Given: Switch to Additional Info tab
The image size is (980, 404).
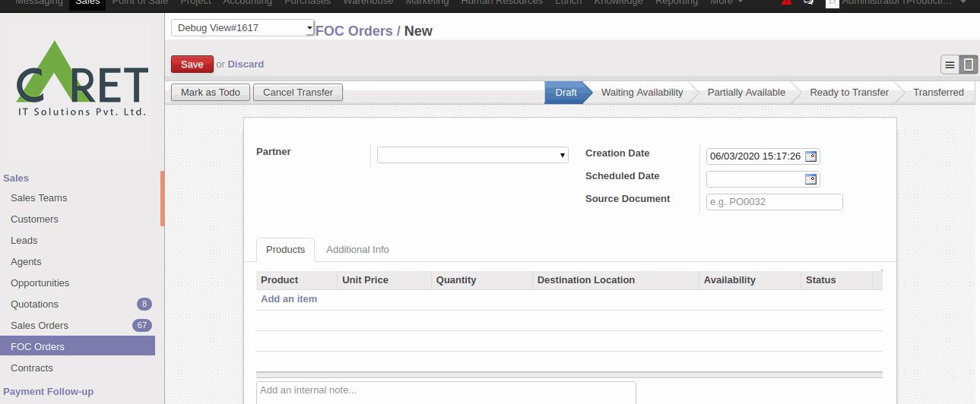Looking at the screenshot, I should 357,250.
